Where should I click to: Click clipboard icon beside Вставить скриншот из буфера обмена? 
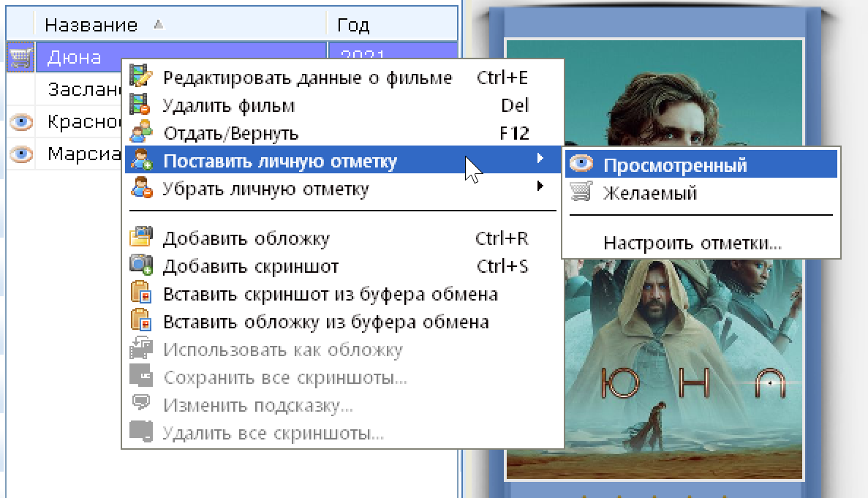coord(140,293)
